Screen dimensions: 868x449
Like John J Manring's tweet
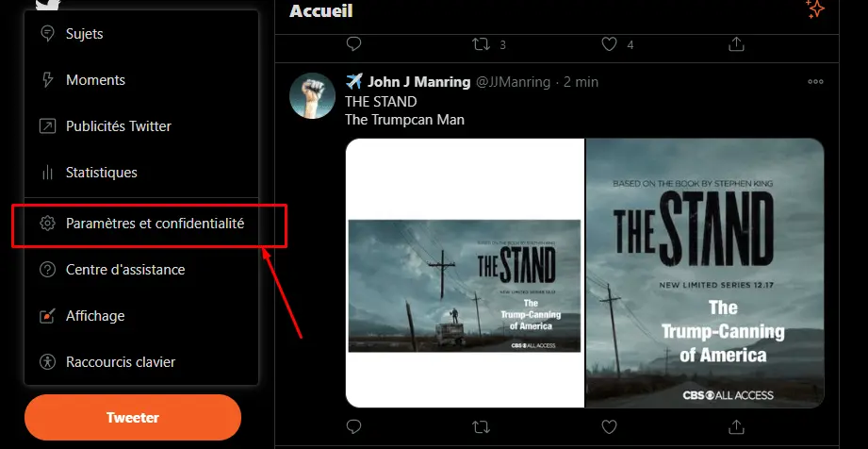point(609,426)
